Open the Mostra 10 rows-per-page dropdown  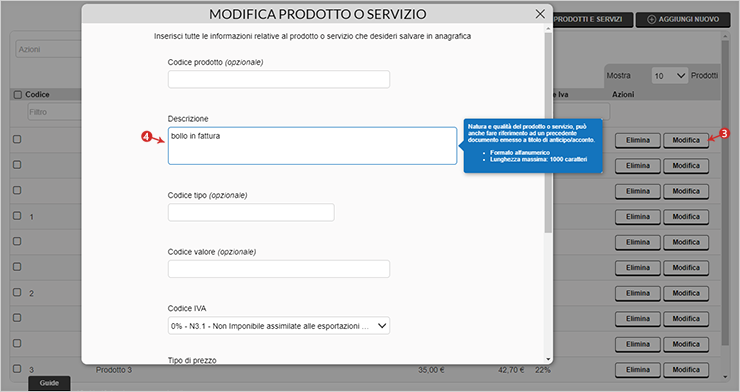pos(670,75)
